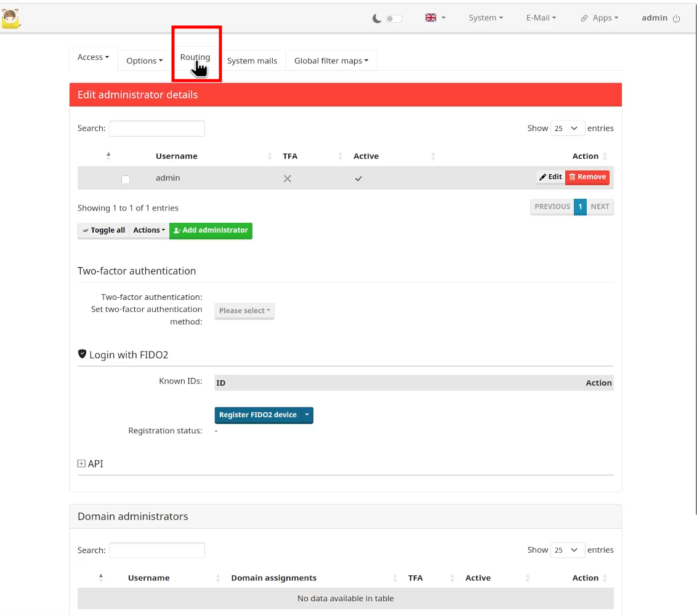The width and height of the screenshot is (697, 616).
Task: Click the FIDO2 shield icon
Action: pos(82,354)
